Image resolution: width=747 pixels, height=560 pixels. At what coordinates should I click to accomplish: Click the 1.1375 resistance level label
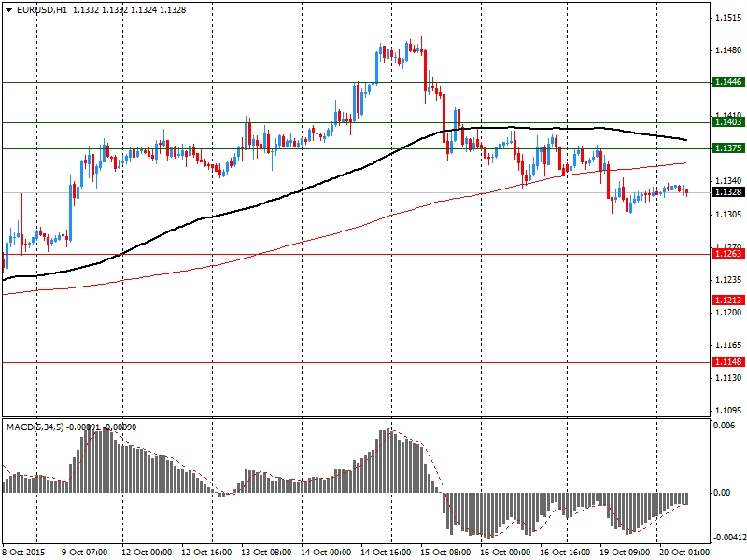pyautogui.click(x=727, y=148)
